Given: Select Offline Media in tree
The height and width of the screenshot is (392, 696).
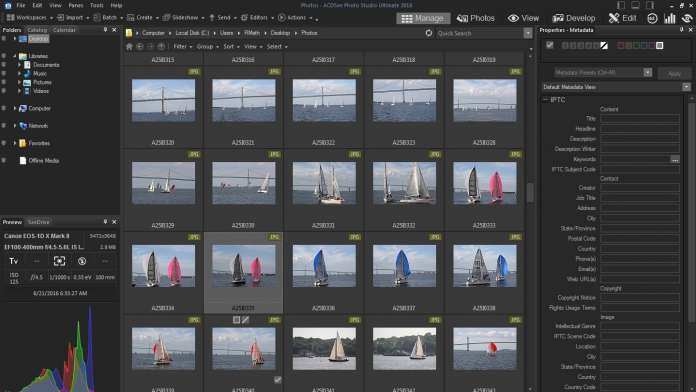Looking at the screenshot, I should [44, 161].
